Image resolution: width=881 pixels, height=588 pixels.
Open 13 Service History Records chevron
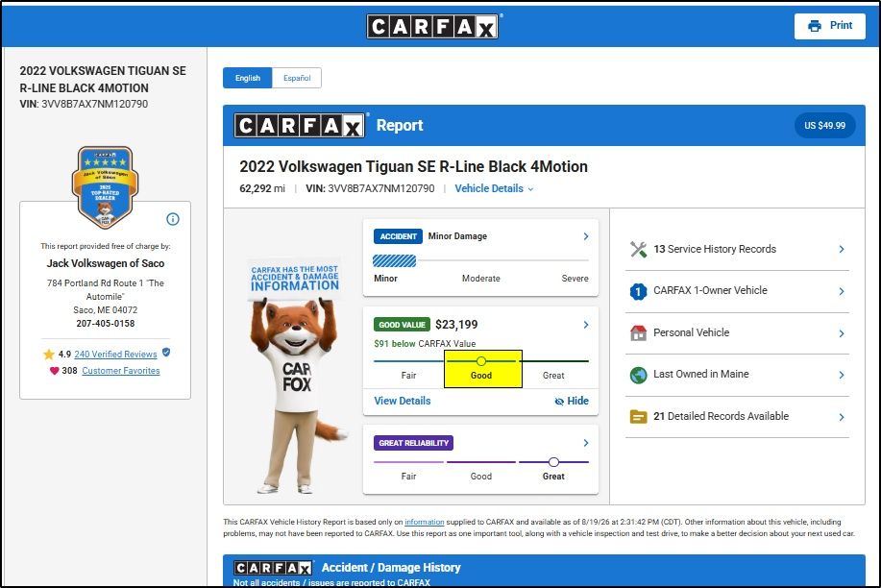[x=841, y=249]
